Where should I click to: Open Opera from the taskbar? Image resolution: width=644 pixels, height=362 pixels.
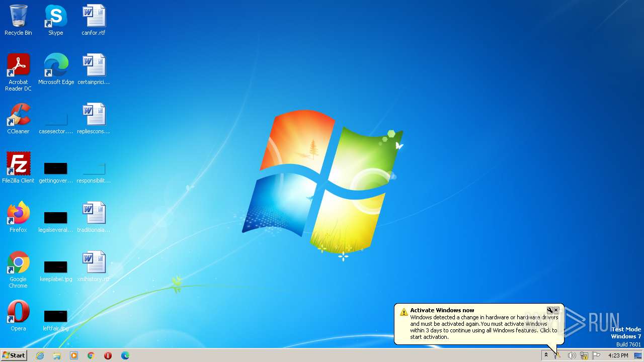108,355
